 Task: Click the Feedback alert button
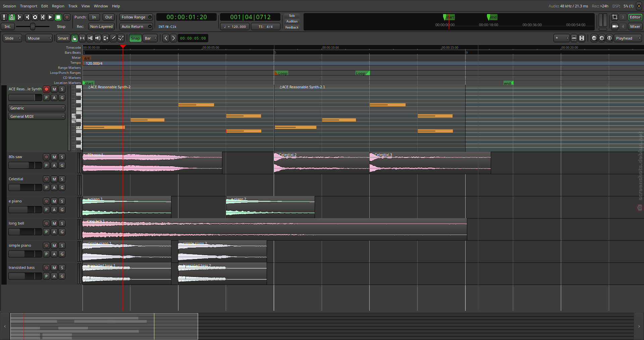click(292, 28)
